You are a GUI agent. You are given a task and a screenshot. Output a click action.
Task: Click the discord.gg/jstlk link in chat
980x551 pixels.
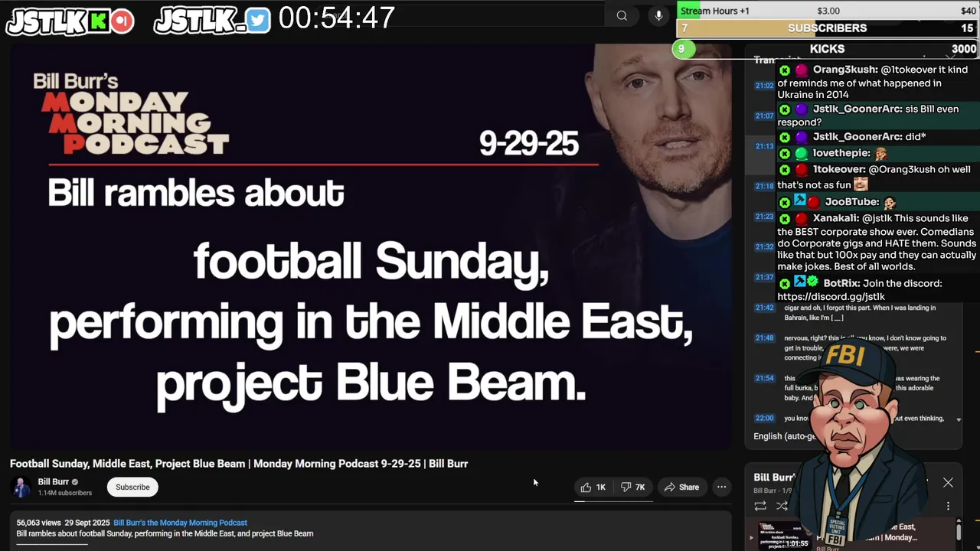[x=831, y=296]
